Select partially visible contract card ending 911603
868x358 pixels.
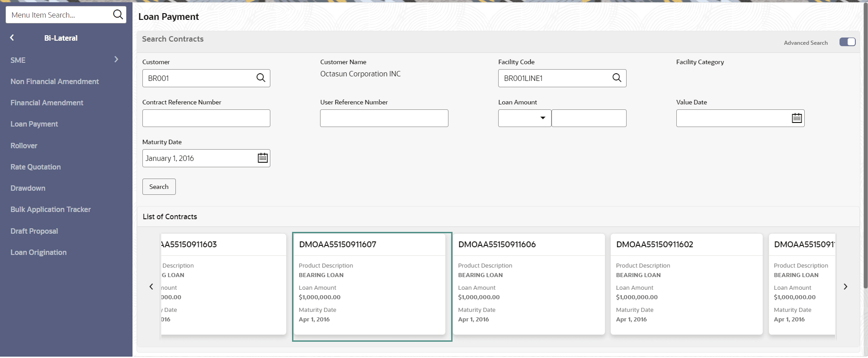tap(223, 284)
